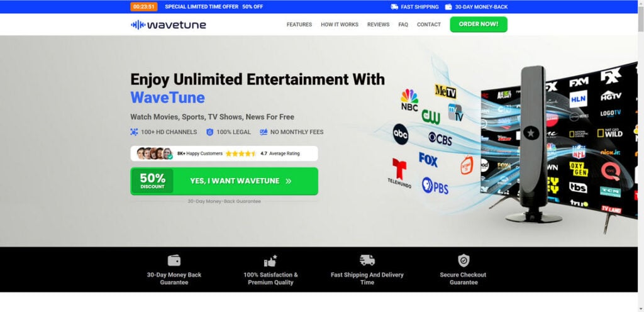This screenshot has height=312, width=644.
Task: Click the countdown timer badge
Action: (144, 6)
